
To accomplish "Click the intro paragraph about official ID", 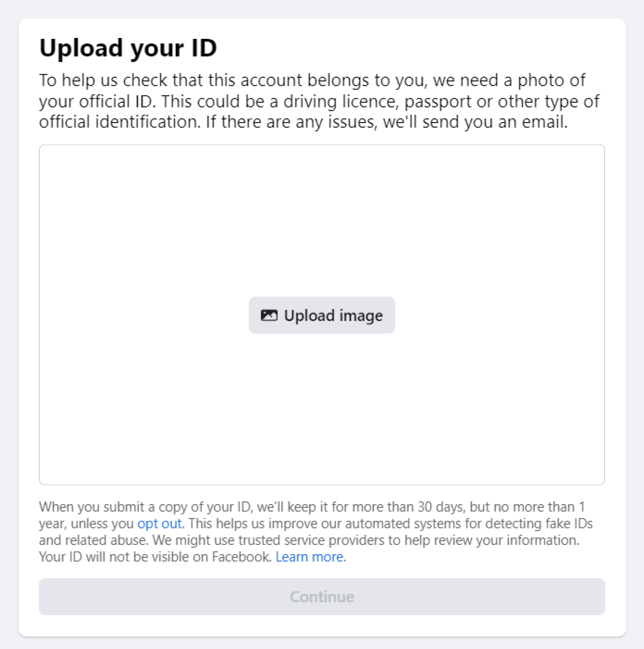I will click(x=318, y=101).
